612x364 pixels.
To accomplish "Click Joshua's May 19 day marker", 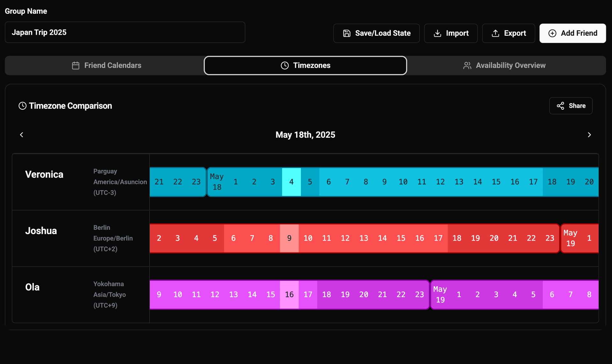I will [x=570, y=238].
